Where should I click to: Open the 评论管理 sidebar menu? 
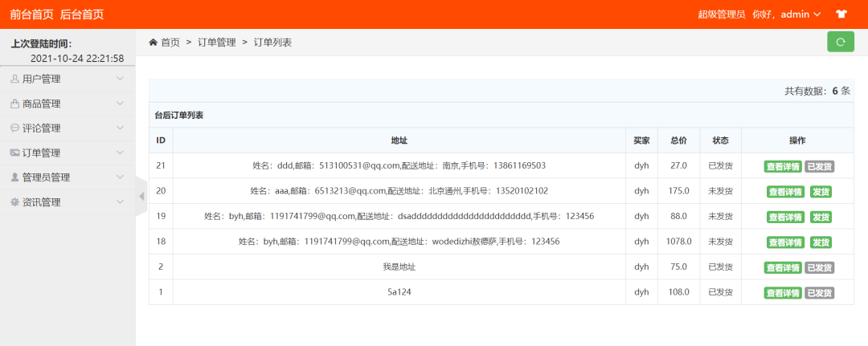tap(68, 128)
